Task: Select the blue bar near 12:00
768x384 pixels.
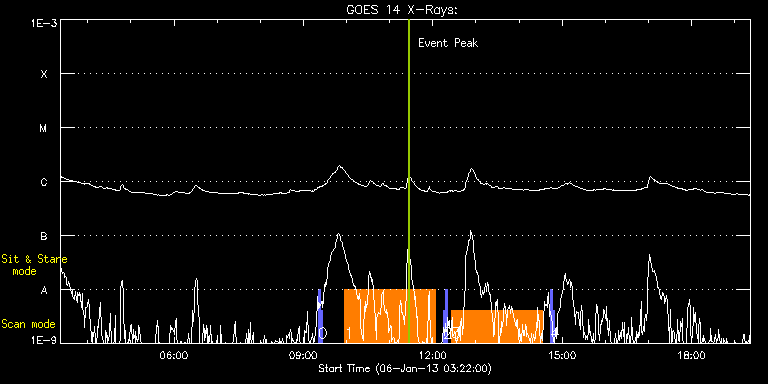Action: (x=446, y=316)
